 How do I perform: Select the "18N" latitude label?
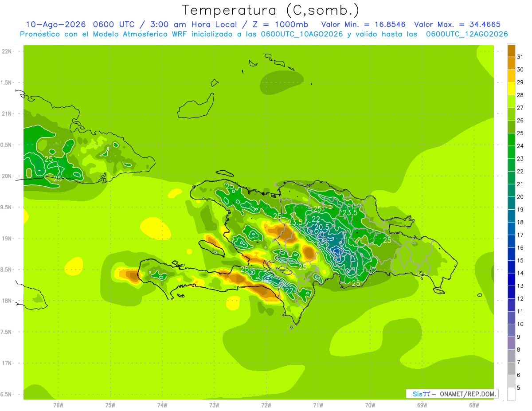point(7,301)
